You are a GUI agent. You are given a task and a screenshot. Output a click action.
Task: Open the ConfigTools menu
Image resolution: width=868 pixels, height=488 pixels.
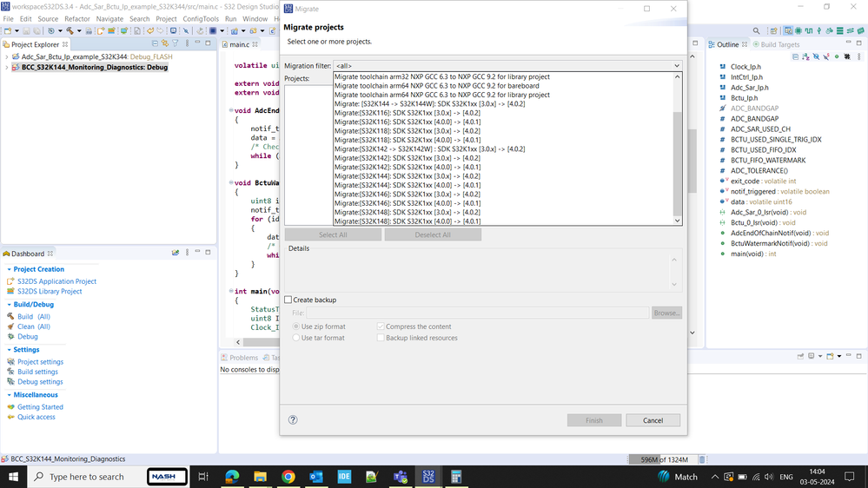(x=201, y=19)
